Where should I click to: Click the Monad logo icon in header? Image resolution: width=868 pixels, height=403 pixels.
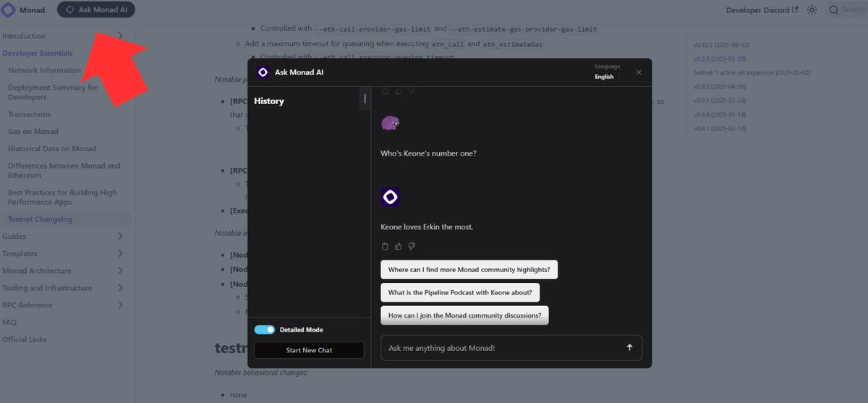(x=8, y=10)
